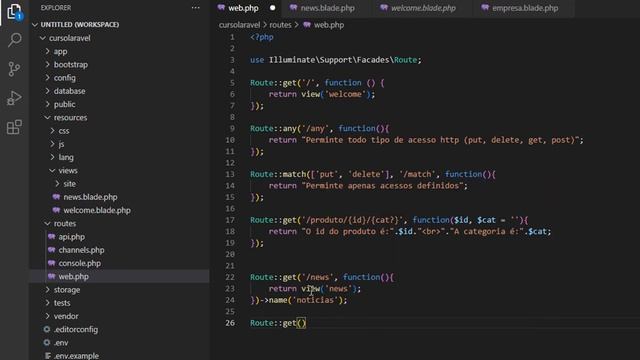Expand the config folder

[47, 78]
